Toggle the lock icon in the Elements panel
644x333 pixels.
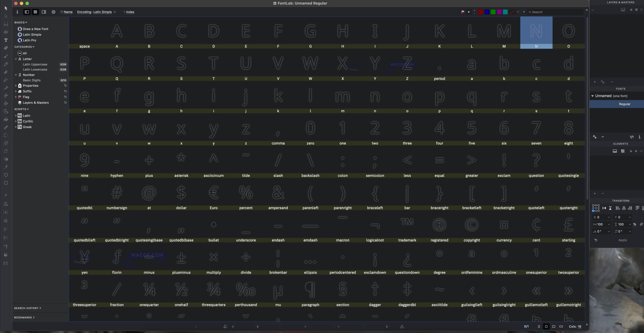(x=631, y=151)
